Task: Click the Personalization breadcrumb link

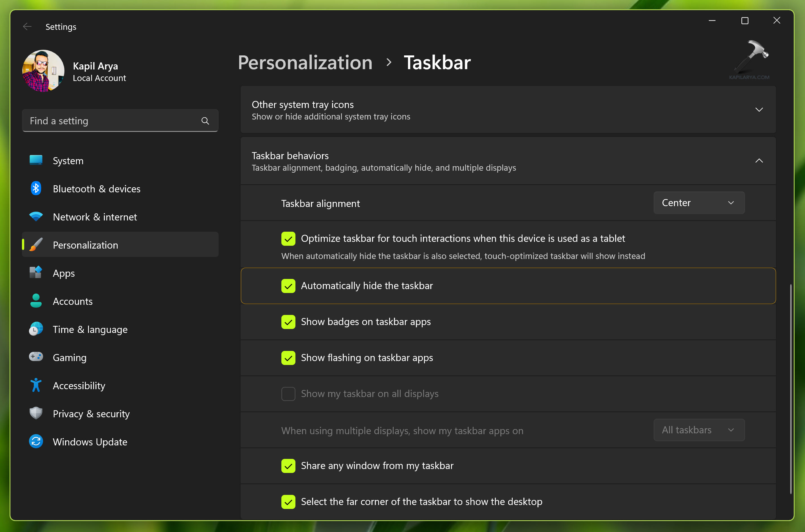Action: 305,63
